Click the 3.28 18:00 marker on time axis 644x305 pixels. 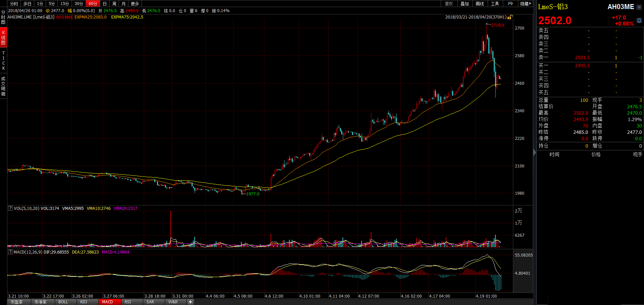[x=155, y=296]
